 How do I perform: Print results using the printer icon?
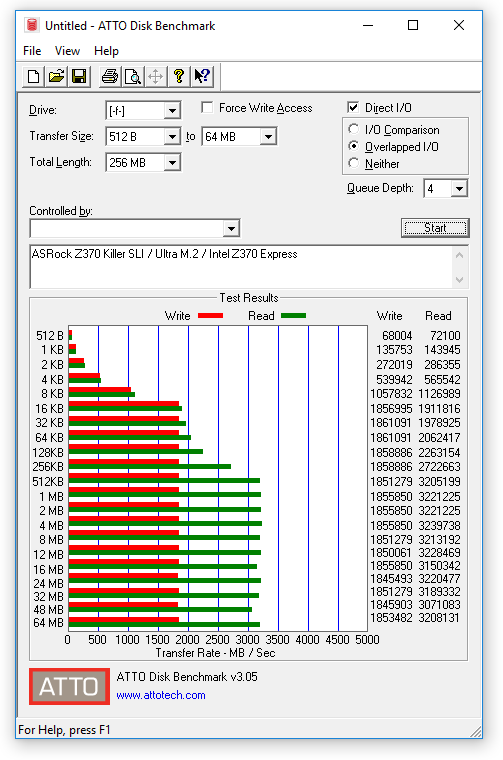[110, 77]
